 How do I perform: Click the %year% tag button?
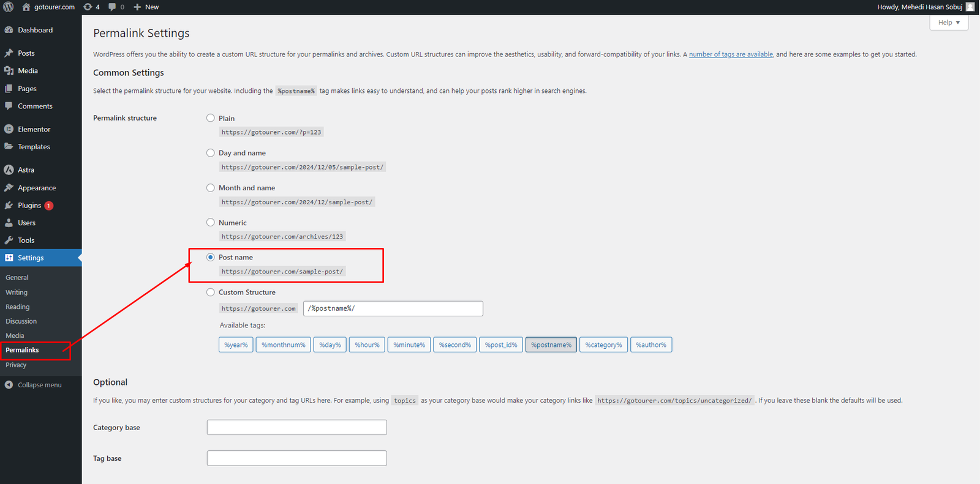[x=236, y=345]
